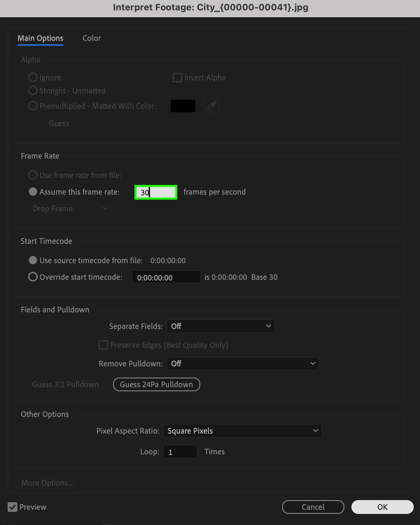Toggle the Preview checkbox
This screenshot has width=420, height=525.
13,507
